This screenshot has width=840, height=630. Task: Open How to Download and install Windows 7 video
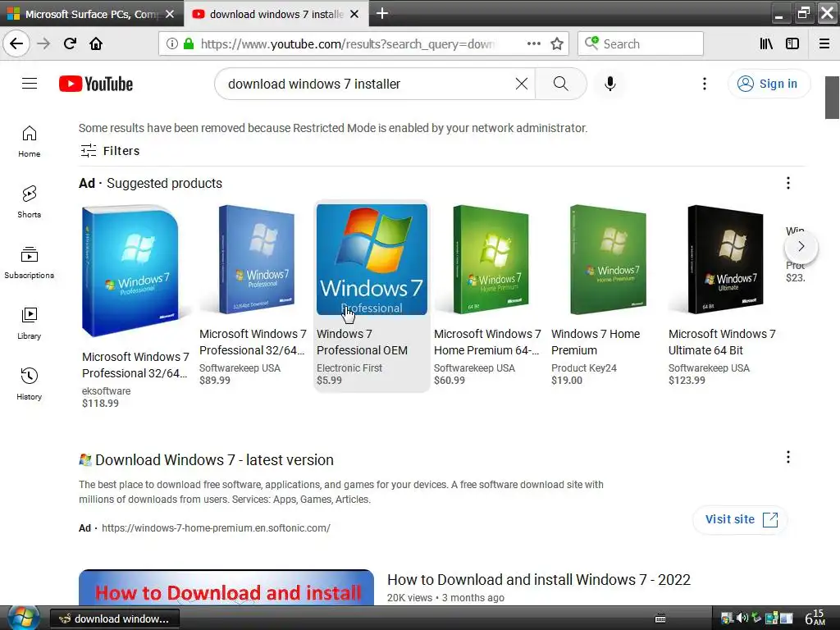pos(538,580)
